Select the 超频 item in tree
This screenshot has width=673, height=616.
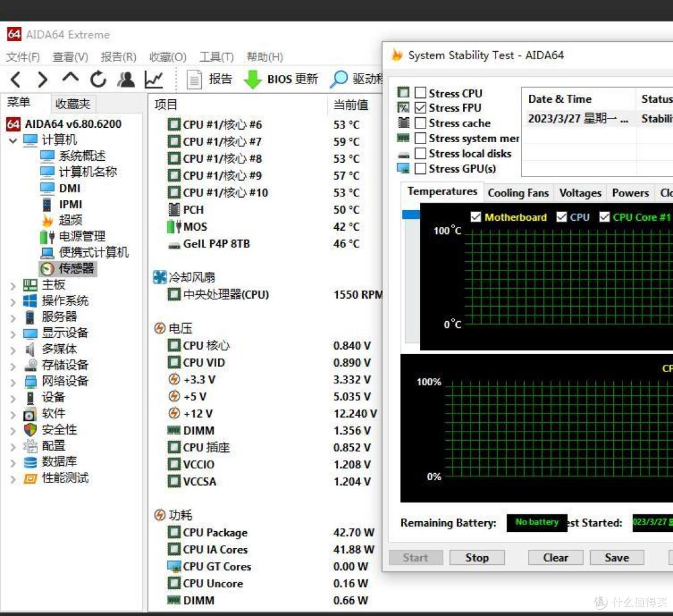pos(70,220)
